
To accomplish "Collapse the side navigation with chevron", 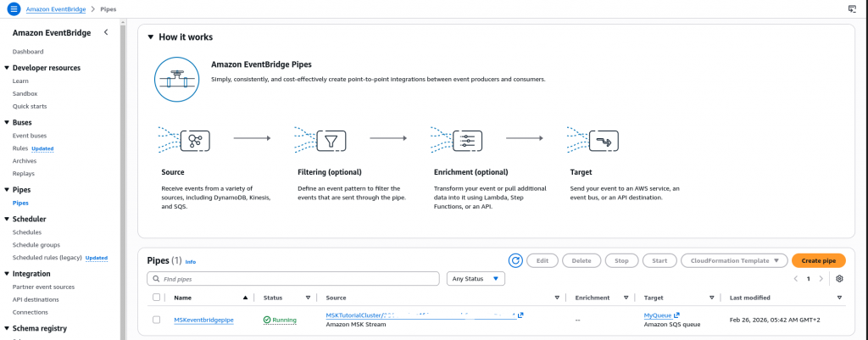I will (106, 32).
